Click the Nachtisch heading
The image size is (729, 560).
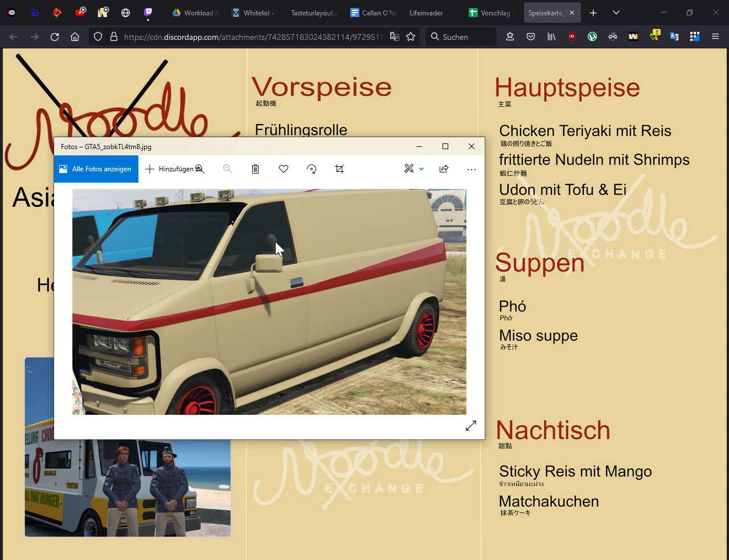pos(553,430)
